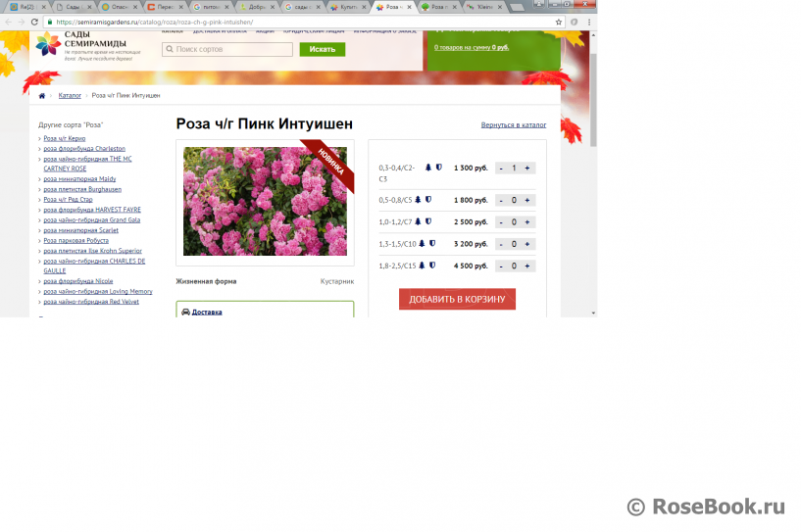Open the роза чайно-гибридная Red Velvet link
801x532 pixels.
tap(91, 302)
